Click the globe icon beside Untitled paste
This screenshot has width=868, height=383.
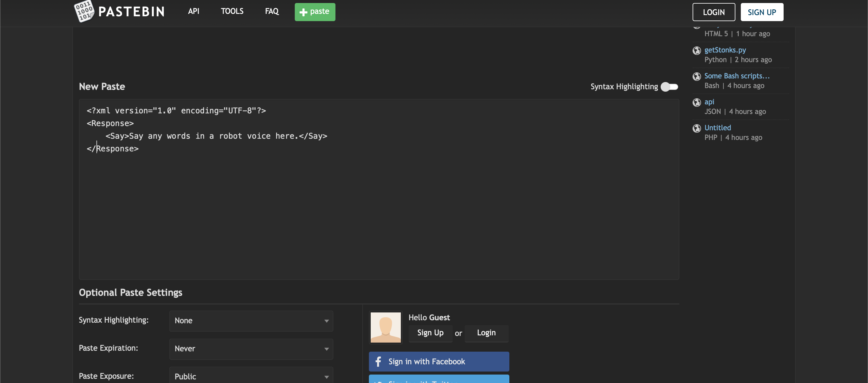pos(697,128)
